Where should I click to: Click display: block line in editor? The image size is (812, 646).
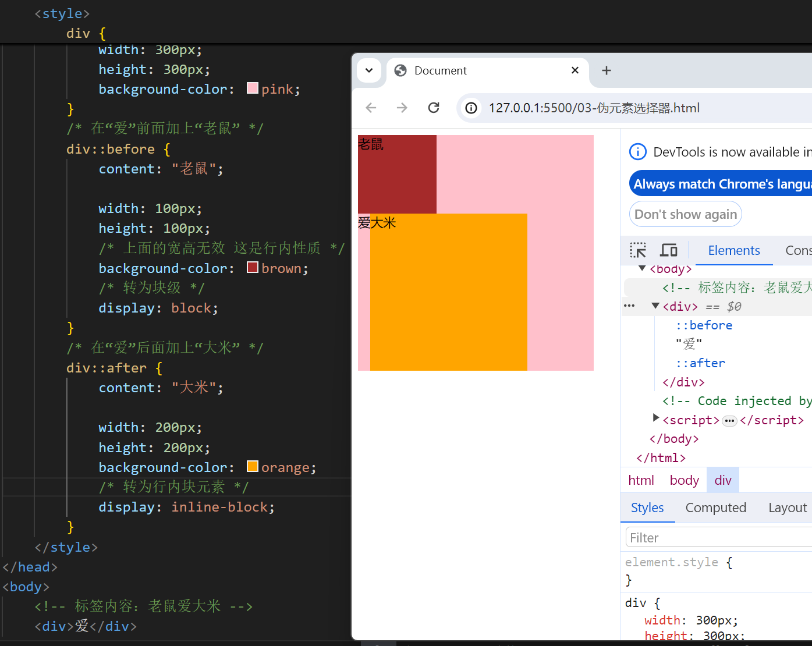[x=158, y=308]
